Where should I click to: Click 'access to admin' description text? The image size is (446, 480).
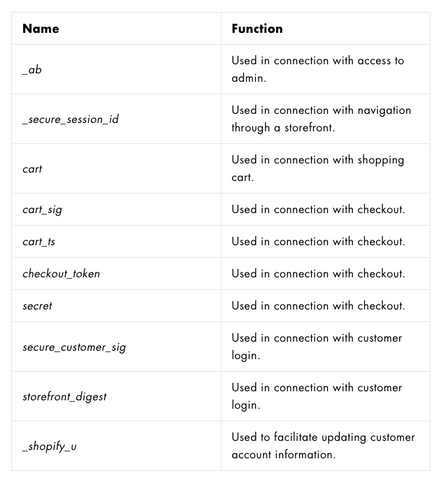318,69
